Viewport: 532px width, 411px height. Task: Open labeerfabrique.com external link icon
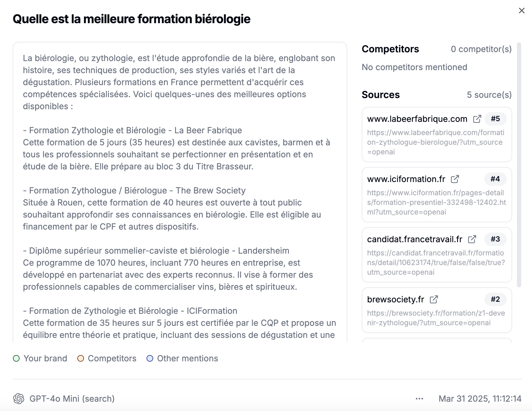pos(477,119)
